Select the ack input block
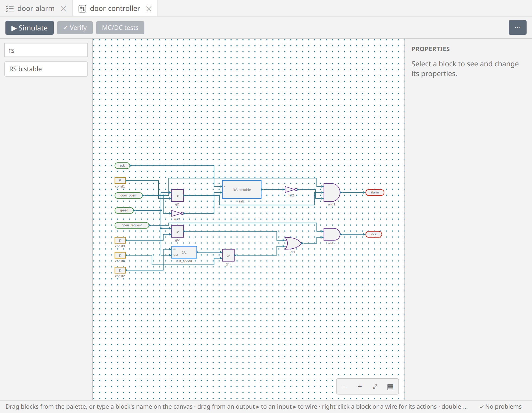Viewport: 532px width, 413px height. tap(122, 165)
